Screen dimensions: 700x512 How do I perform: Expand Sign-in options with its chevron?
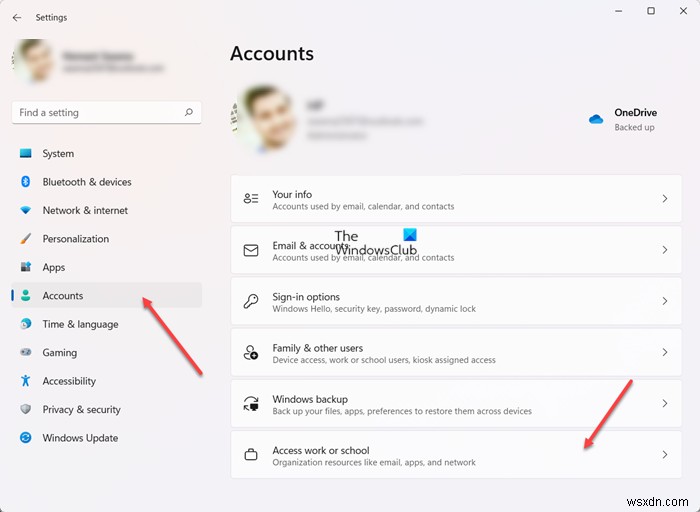tap(665, 301)
